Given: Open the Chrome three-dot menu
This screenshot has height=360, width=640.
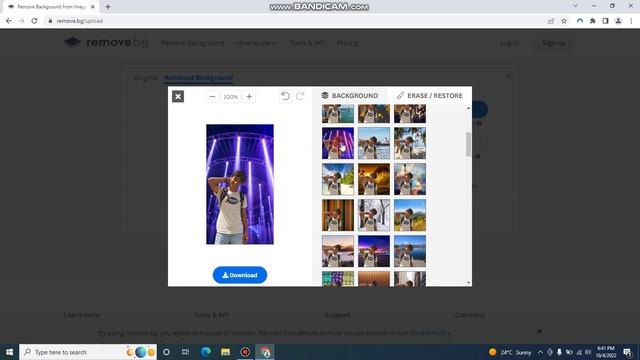Looking at the screenshot, I should point(631,21).
